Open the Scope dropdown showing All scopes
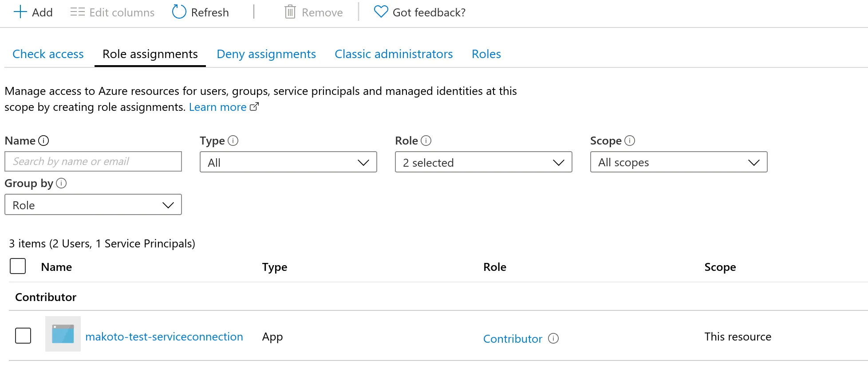 [x=679, y=162]
